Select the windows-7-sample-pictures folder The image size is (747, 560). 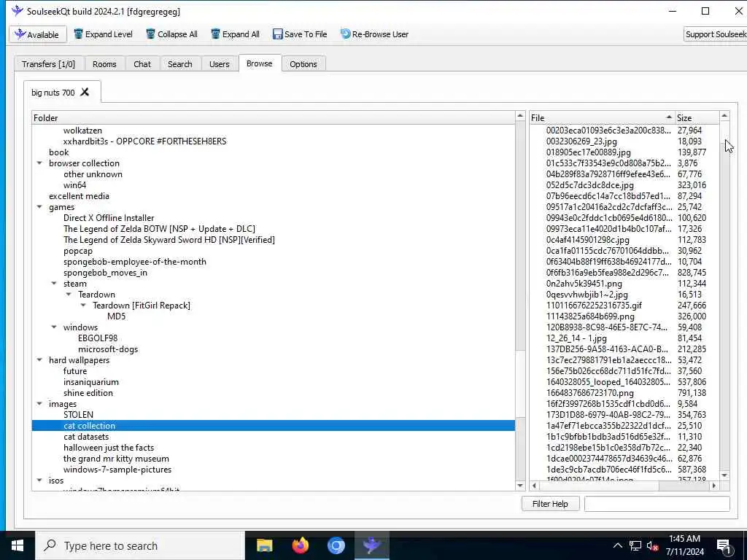(x=117, y=470)
